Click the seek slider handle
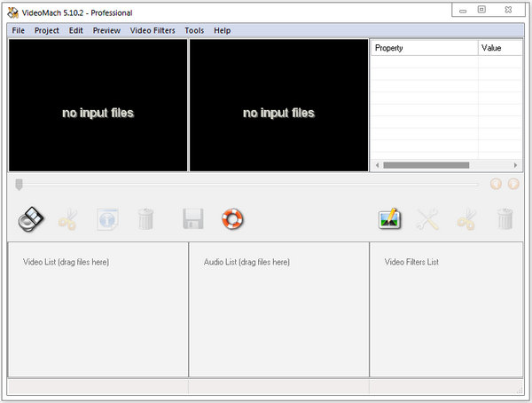The width and height of the screenshot is (532, 403). click(x=19, y=184)
